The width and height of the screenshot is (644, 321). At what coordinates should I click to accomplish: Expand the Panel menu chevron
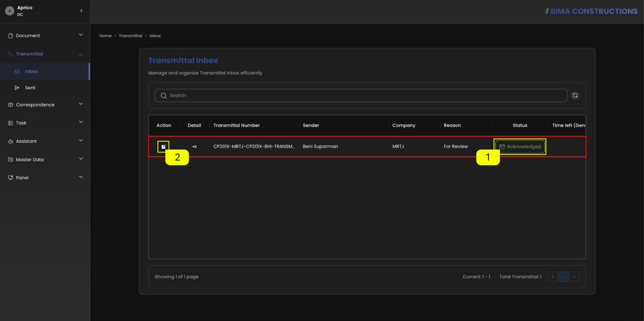[81, 177]
